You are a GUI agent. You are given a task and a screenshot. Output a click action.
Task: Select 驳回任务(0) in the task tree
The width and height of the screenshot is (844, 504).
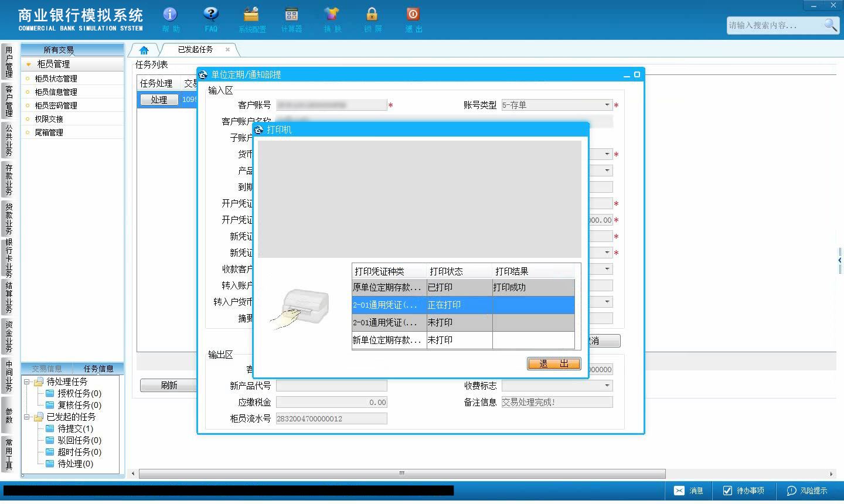click(79, 441)
